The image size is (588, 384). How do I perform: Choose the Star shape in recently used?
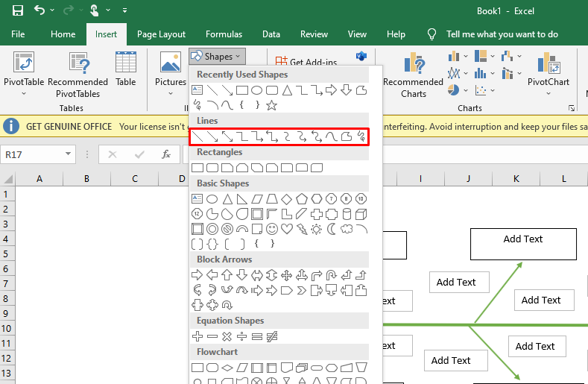point(272,105)
